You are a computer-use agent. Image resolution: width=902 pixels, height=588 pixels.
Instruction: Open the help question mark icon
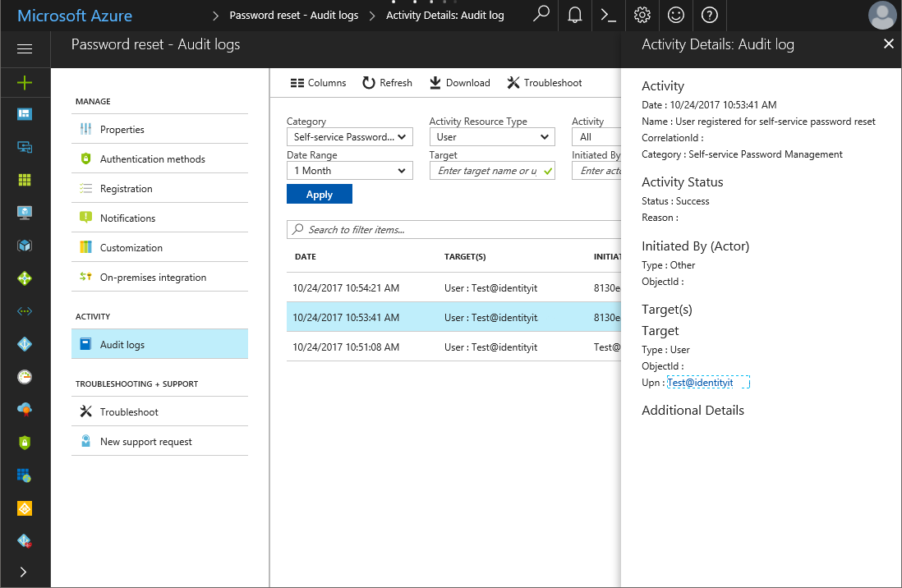point(710,15)
